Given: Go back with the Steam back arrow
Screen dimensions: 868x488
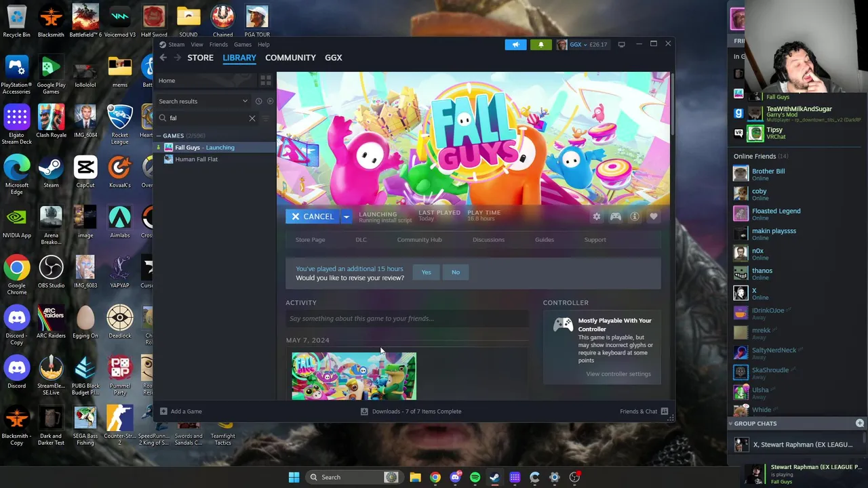Looking at the screenshot, I should [163, 58].
